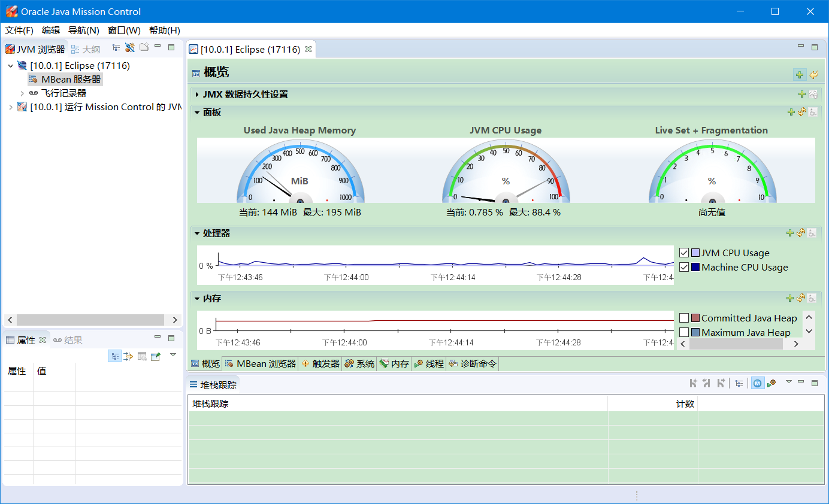The height and width of the screenshot is (504, 829).
Task: Switch to the 线程 tab
Action: pos(429,363)
